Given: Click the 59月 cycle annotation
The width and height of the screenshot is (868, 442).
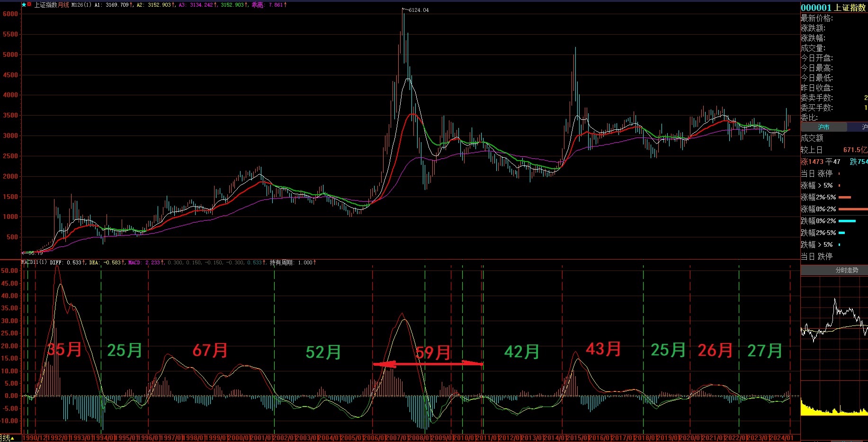Looking at the screenshot, I should 433,352.
